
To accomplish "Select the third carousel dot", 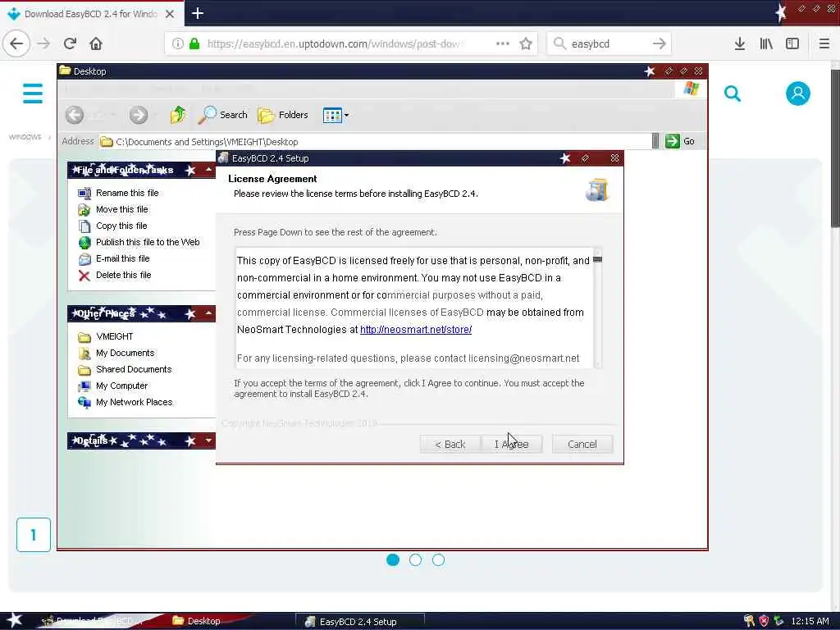I will pyautogui.click(x=438, y=559).
